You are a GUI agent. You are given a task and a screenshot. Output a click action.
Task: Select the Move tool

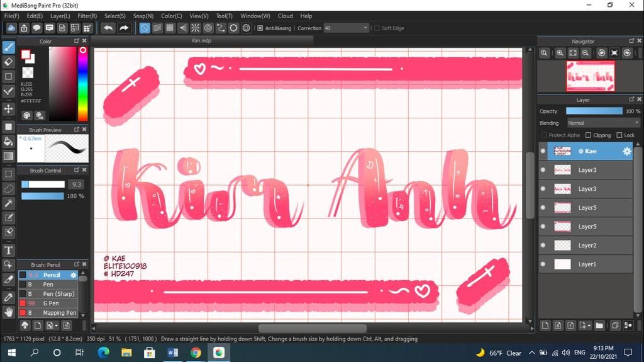9,108
